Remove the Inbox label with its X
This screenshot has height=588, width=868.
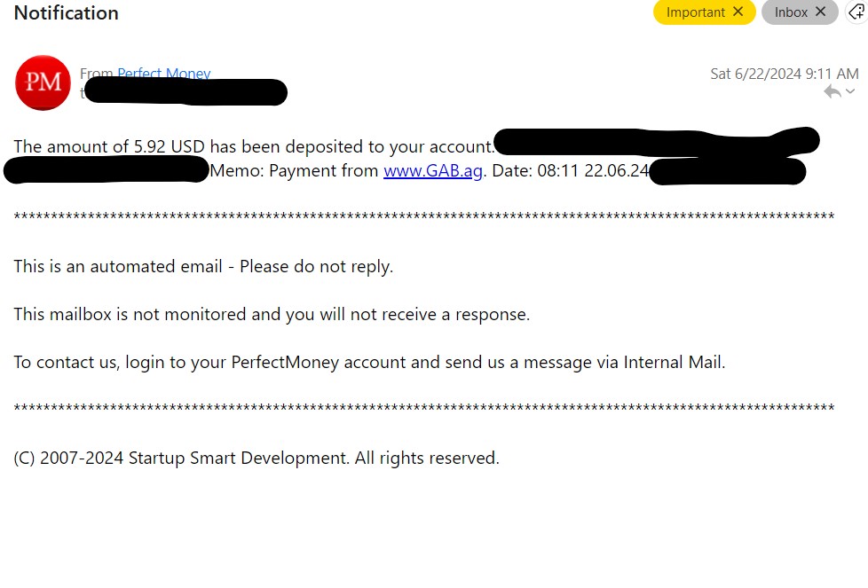click(820, 12)
